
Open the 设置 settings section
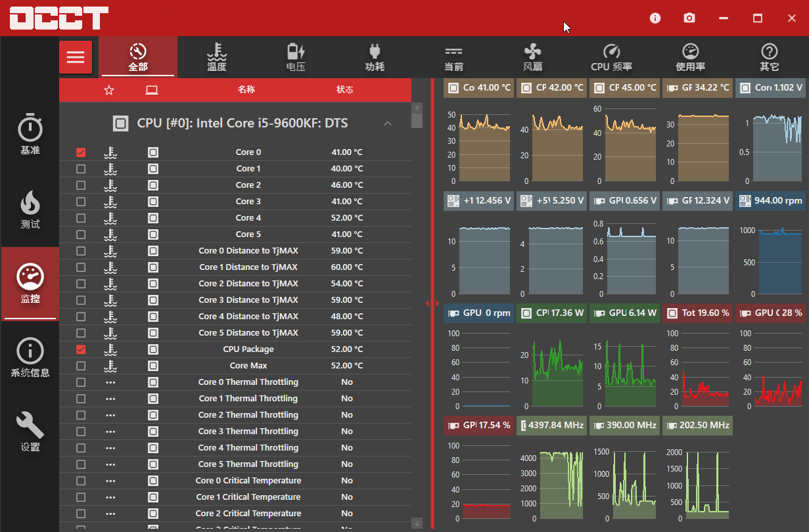(x=30, y=432)
